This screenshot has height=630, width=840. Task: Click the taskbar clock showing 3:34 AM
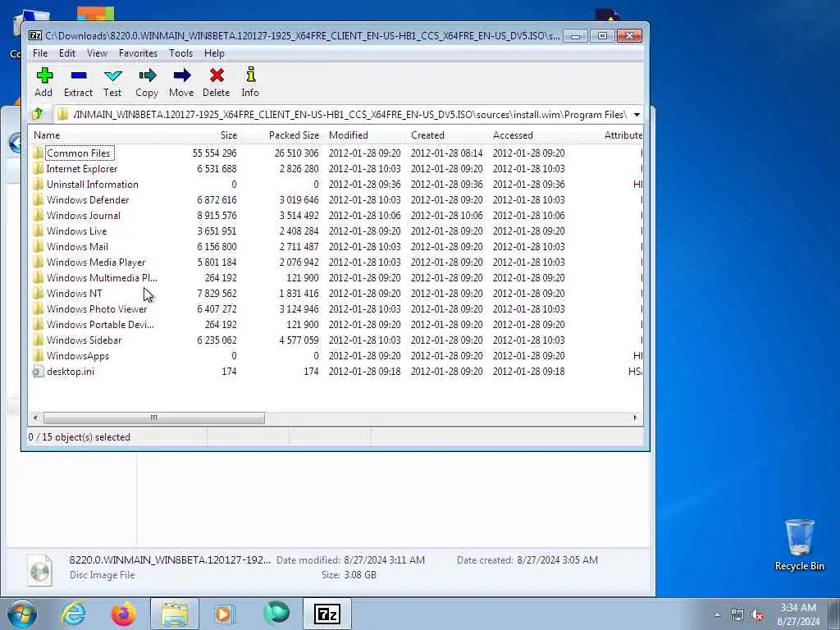[798, 614]
